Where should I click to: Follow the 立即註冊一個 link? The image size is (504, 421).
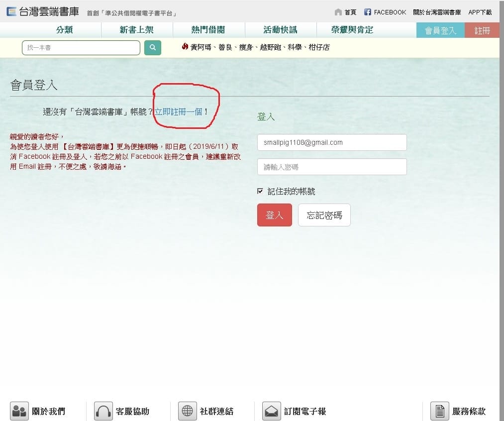click(179, 112)
